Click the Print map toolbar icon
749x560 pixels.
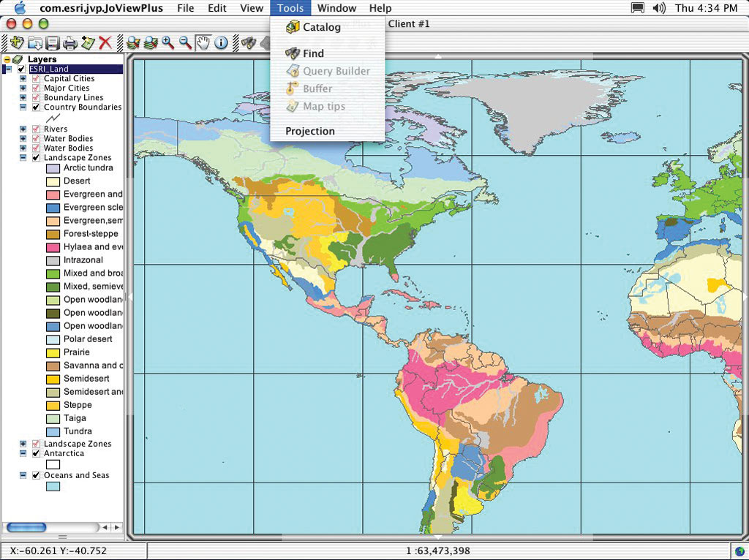click(x=70, y=43)
